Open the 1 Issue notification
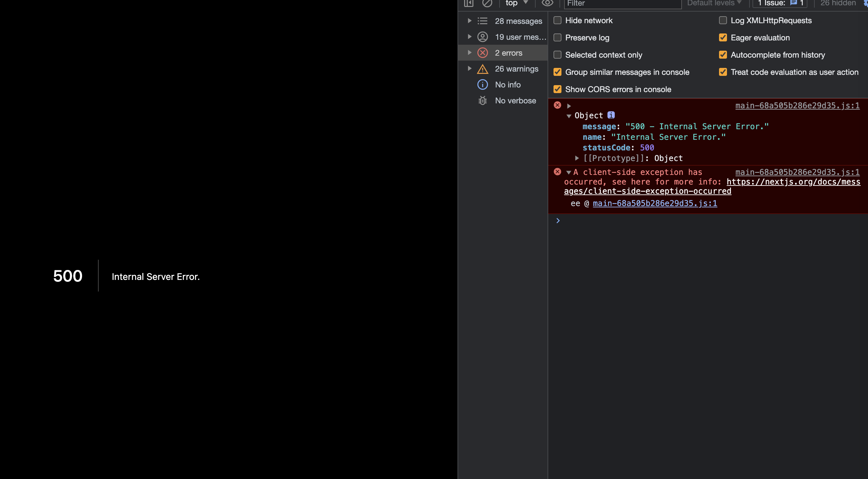Image resolution: width=868 pixels, height=479 pixels. click(x=779, y=3)
